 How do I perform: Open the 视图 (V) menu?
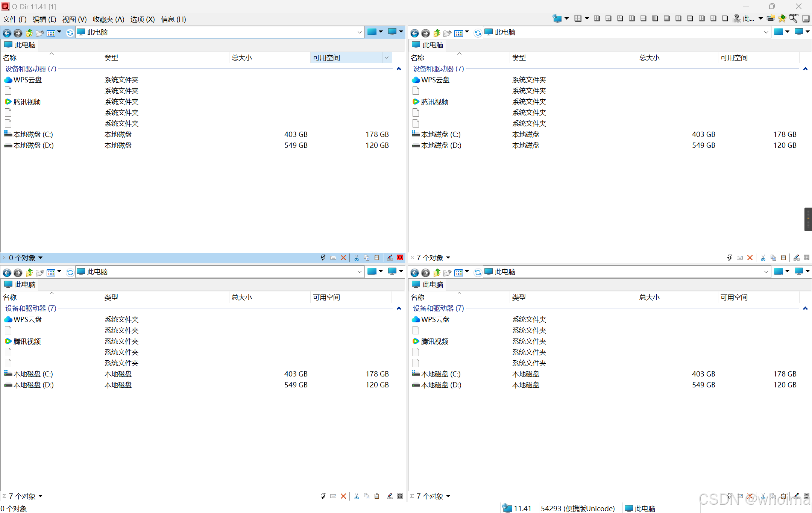click(74, 19)
